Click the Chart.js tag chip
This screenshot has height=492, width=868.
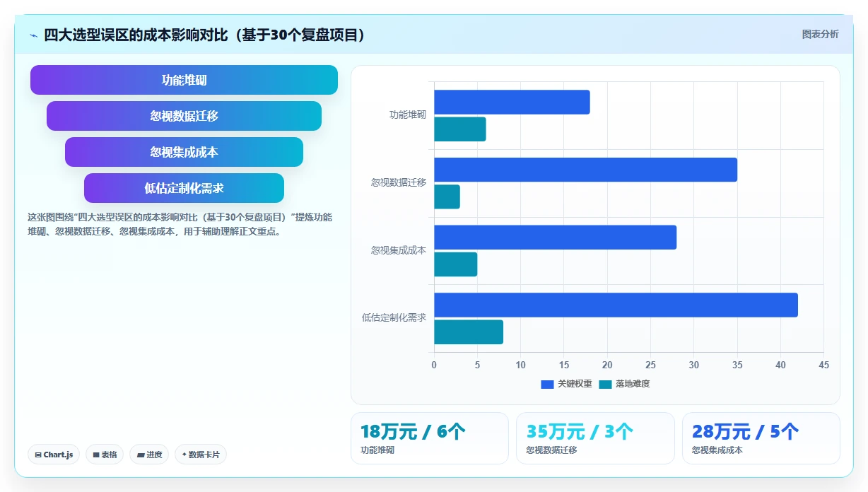(x=54, y=455)
